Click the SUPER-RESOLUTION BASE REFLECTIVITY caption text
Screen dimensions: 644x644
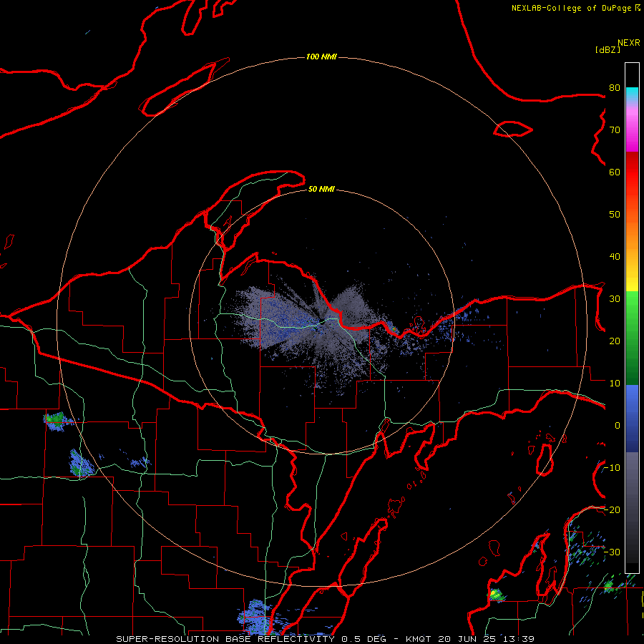(x=225, y=639)
